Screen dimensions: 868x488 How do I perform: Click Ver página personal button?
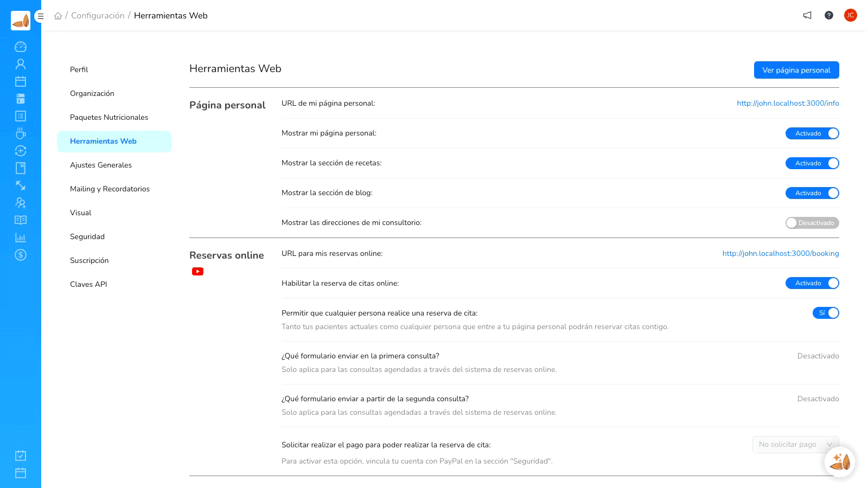coord(796,70)
